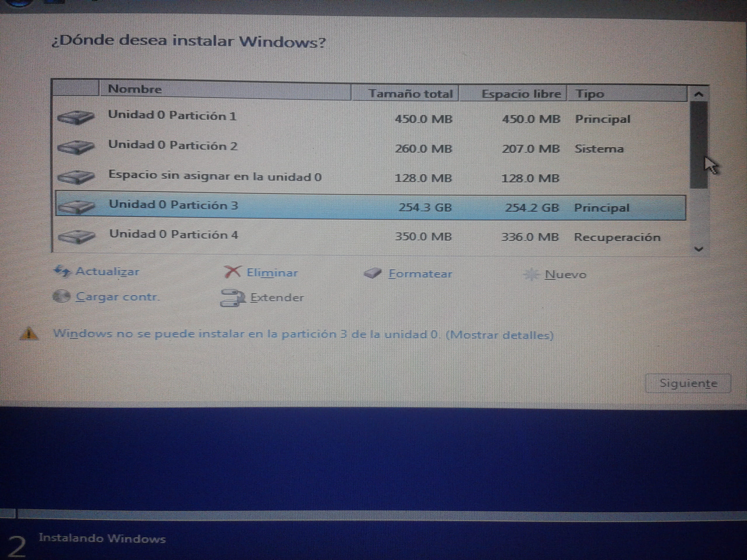Click the 128.0 MB total size cell
This screenshot has height=560, width=747.
point(423,178)
